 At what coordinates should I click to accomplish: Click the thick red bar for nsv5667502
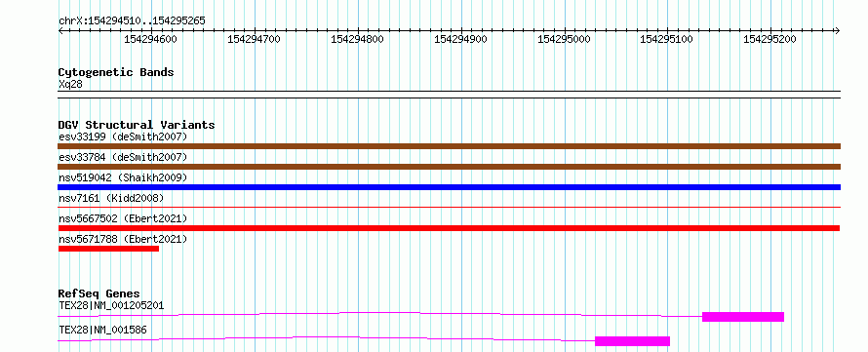point(449,228)
